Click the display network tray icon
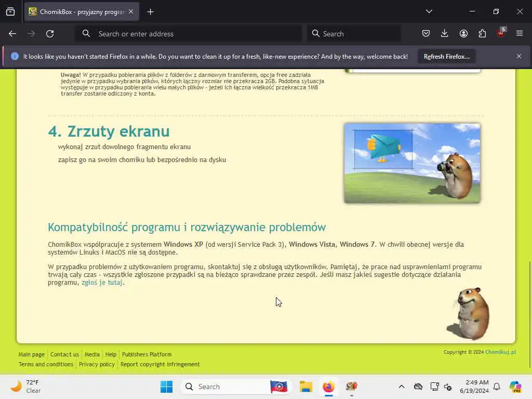Screen dimensions: 532x399 pyautogui.click(x=434, y=387)
